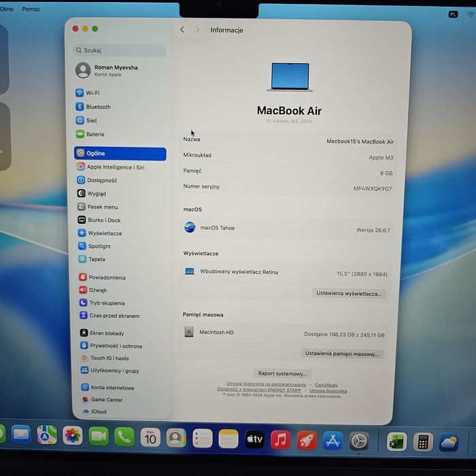Go forward with the right chevron
This screenshot has height=476, width=476.
tap(197, 30)
